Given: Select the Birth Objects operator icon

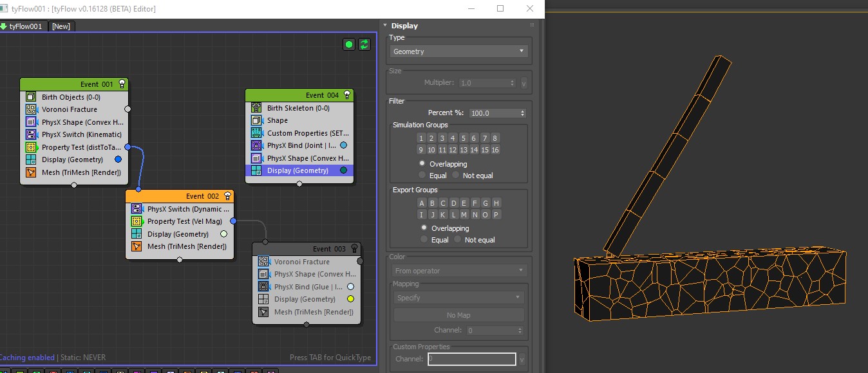Looking at the screenshot, I should point(31,97).
